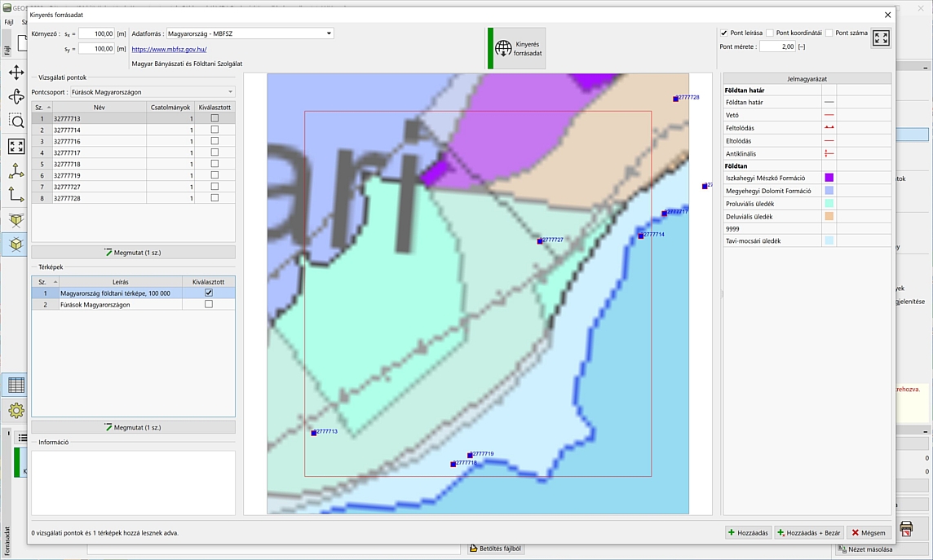
Task: Click the table view icon in left sidebar
Action: coord(15,386)
